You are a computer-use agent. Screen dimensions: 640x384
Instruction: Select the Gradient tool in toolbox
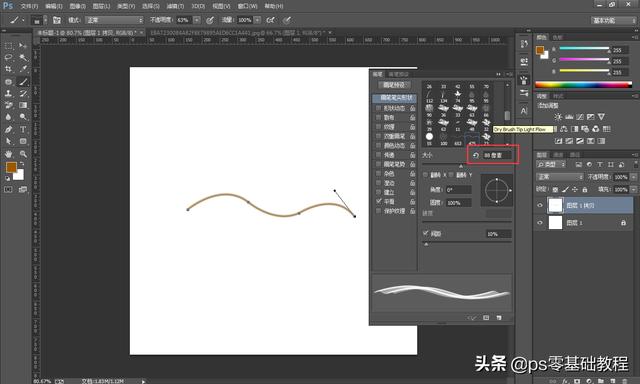23,105
